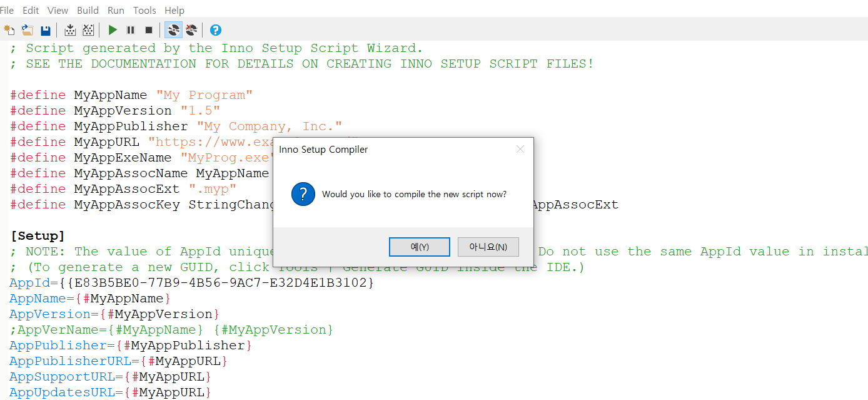This screenshot has height=400, width=868.
Task: Select the Target Uninstall disc icon
Action: pos(191,30)
